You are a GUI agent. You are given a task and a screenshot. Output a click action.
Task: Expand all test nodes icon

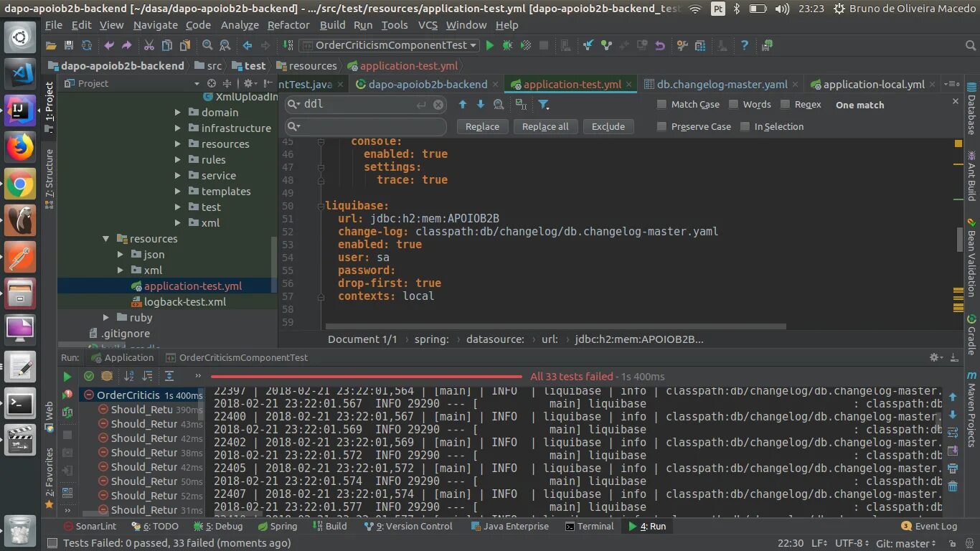169,376
